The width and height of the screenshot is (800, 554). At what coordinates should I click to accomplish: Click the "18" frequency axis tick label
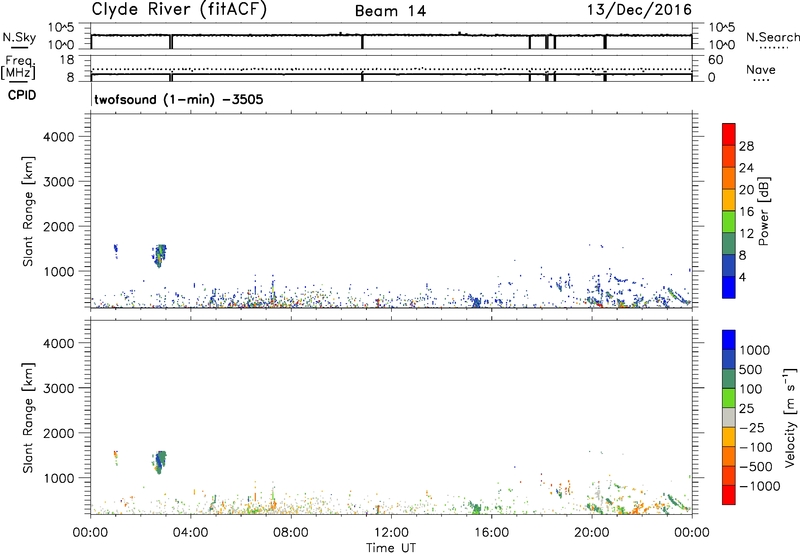[x=68, y=60]
